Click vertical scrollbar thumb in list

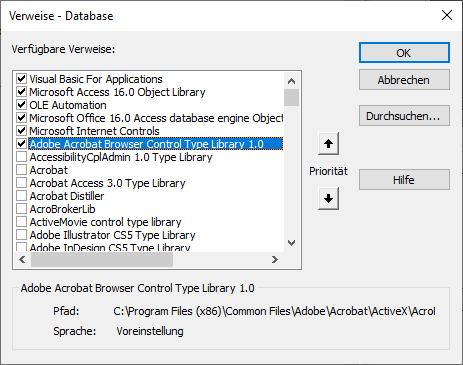(291, 97)
